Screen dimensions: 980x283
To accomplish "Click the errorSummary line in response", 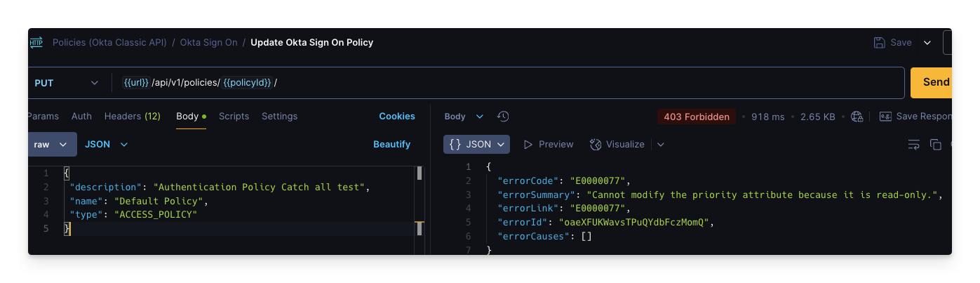I will [719, 195].
